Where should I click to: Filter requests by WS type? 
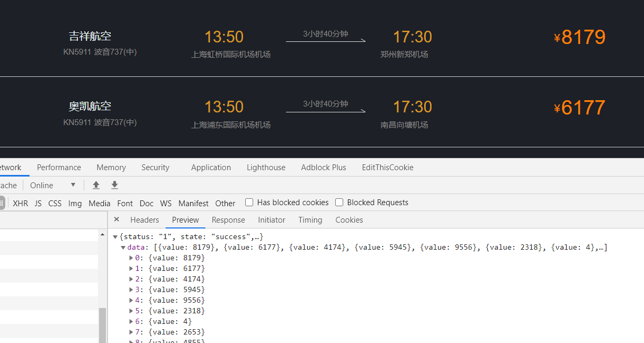coord(166,203)
